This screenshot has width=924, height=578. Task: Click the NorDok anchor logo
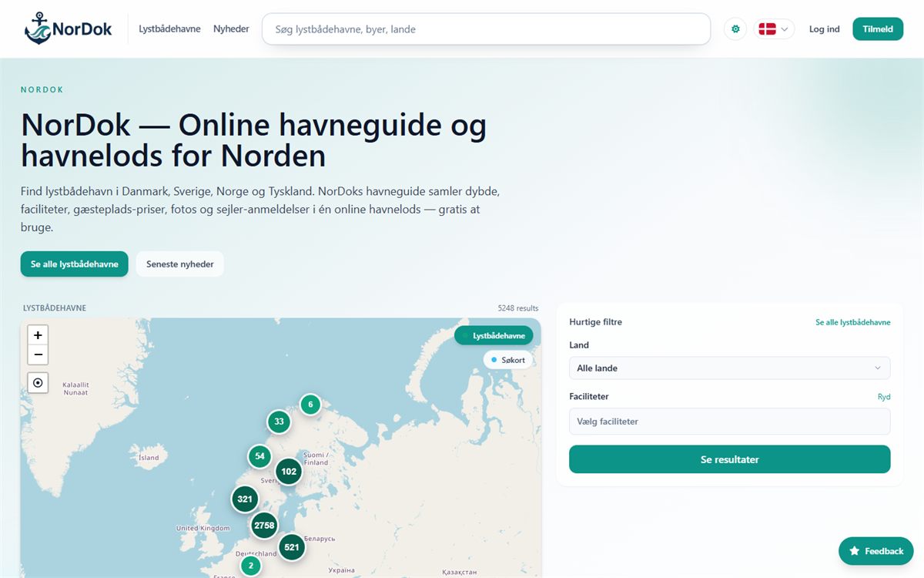pyautogui.click(x=69, y=29)
